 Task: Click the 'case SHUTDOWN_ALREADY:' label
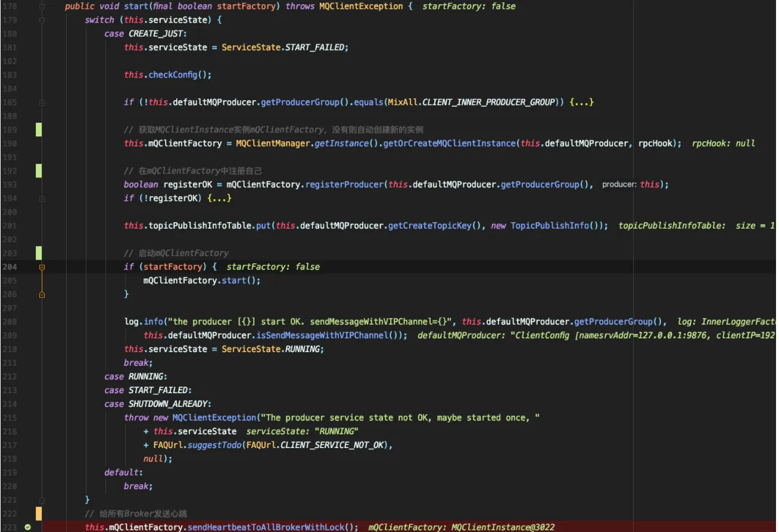(158, 404)
